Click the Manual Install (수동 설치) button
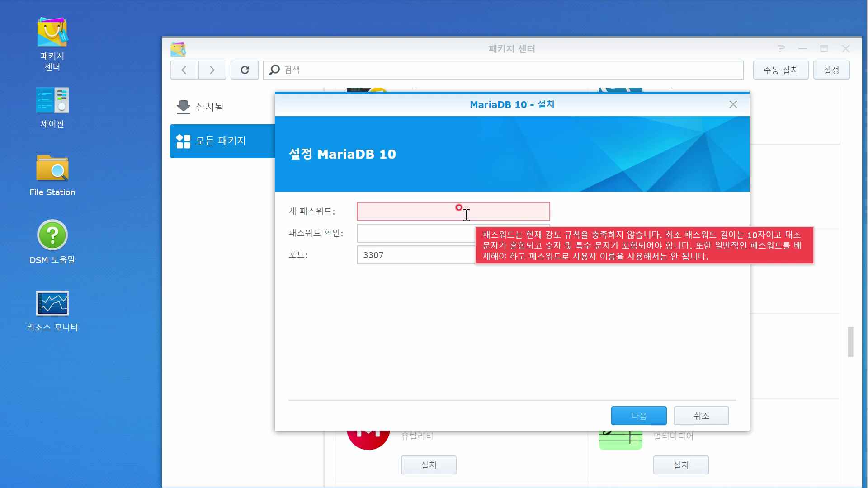The image size is (868, 488). 780,70
